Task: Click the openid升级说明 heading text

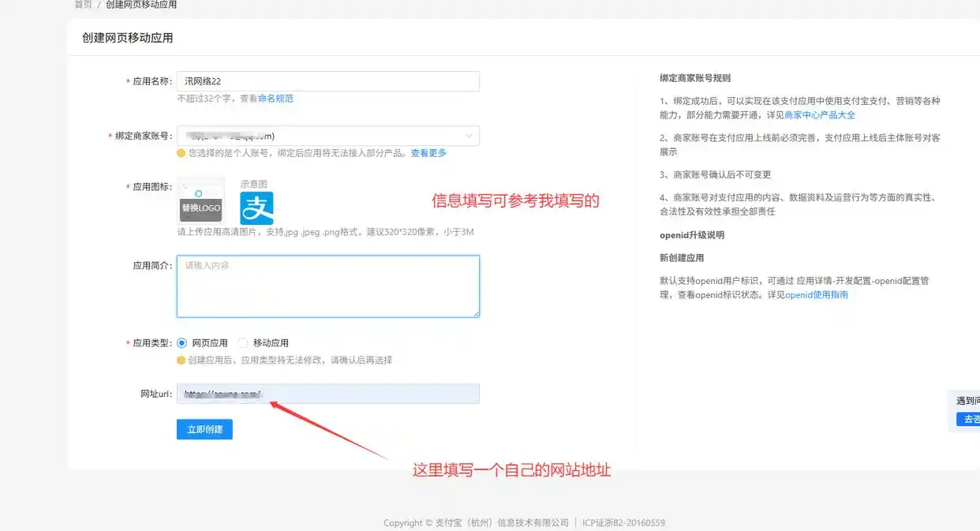Action: 692,235
